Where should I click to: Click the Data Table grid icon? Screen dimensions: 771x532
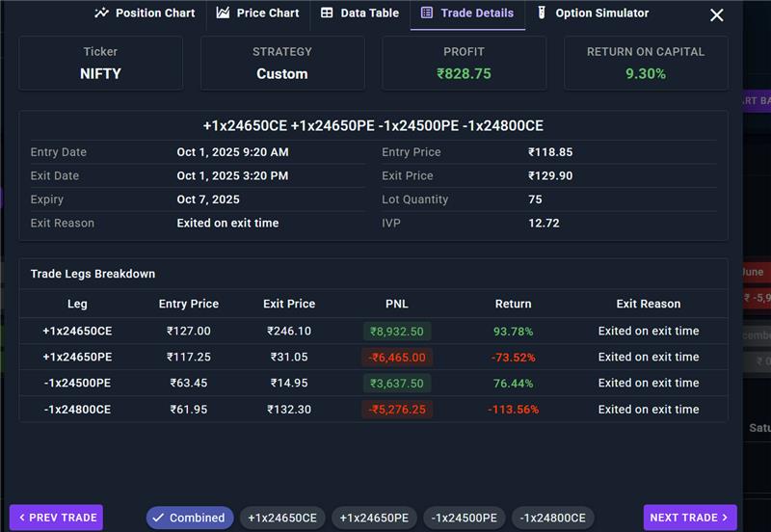click(327, 13)
